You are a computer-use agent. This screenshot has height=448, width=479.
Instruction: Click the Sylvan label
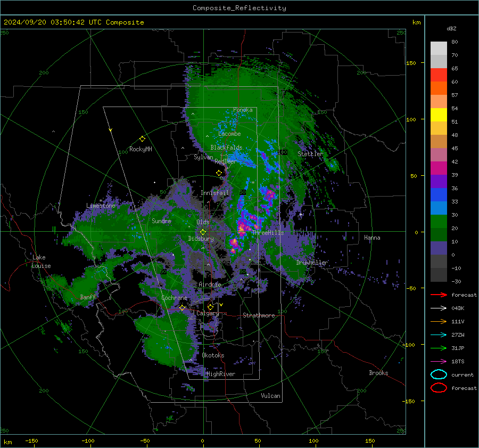(x=203, y=157)
